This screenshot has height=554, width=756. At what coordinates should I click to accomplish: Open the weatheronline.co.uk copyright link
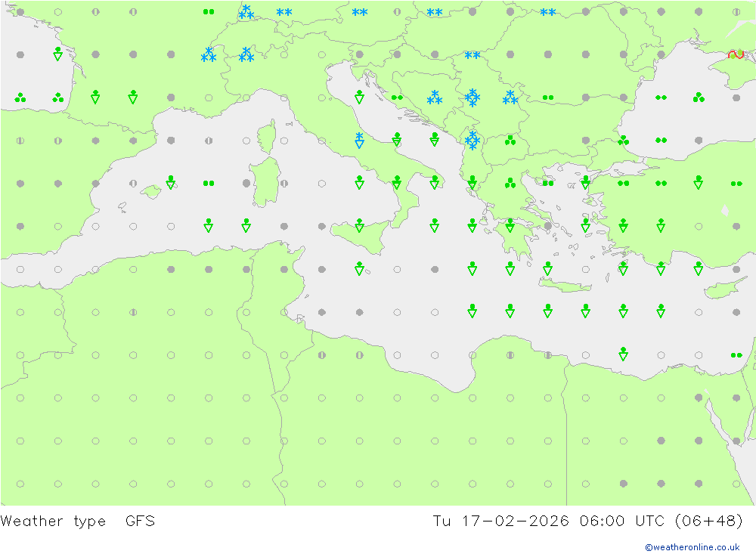(x=692, y=546)
